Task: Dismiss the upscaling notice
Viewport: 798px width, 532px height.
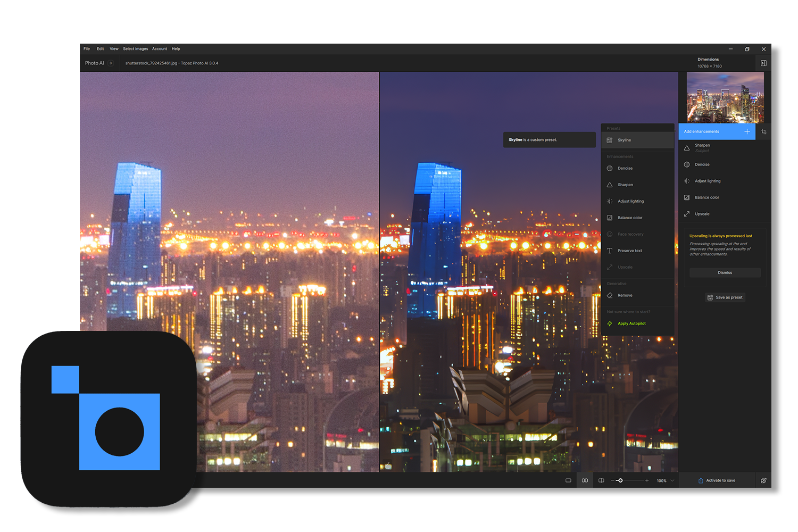Action: [725, 272]
